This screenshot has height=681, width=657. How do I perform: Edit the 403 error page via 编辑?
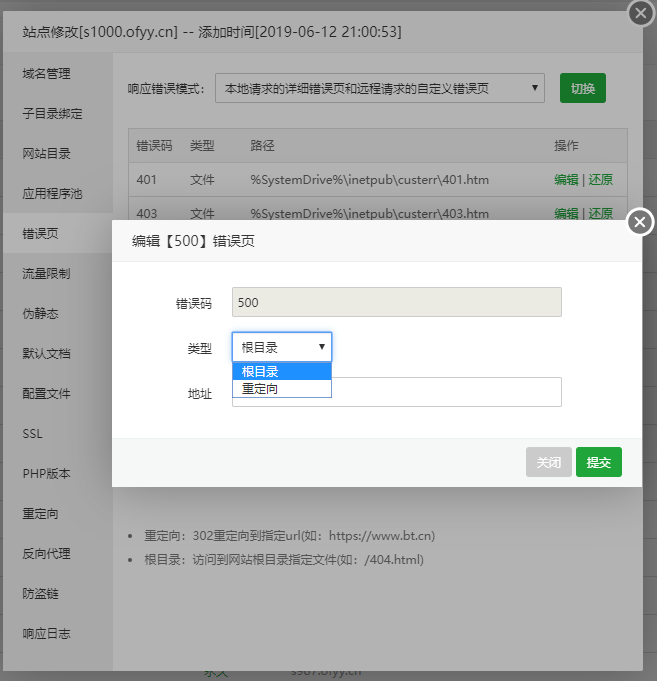(566, 213)
